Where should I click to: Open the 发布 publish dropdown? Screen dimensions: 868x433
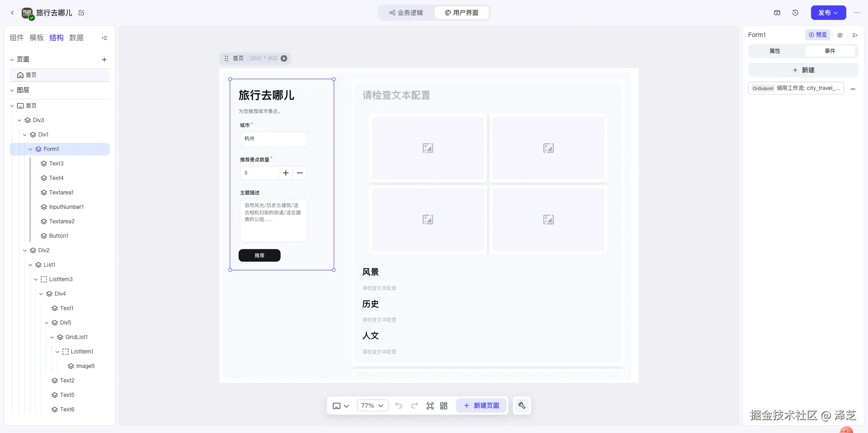(828, 13)
